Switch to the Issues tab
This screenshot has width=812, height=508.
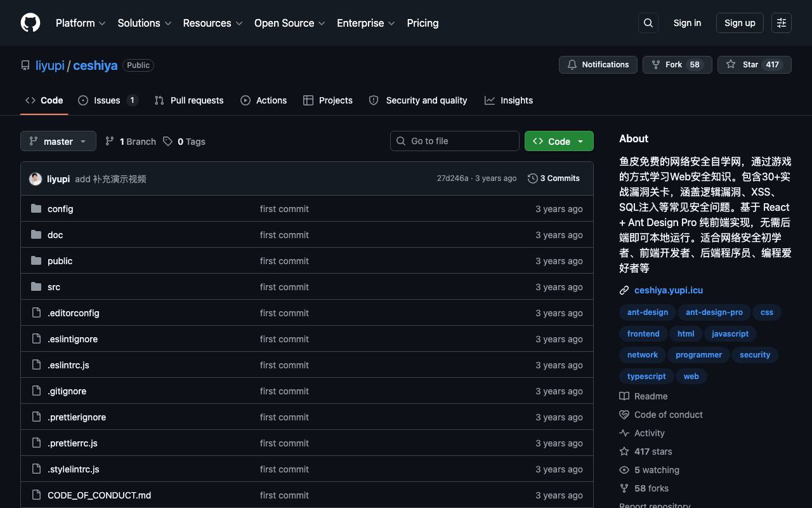click(x=108, y=100)
